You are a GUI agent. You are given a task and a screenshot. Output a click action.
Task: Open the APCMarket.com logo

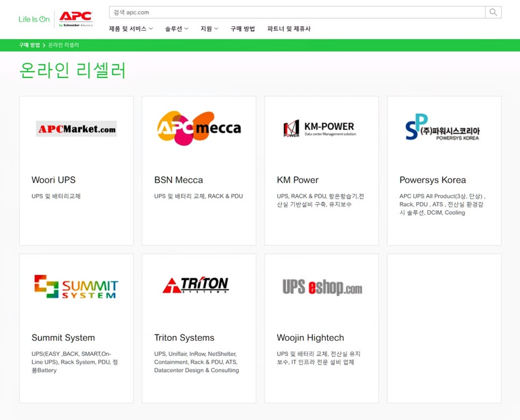point(76,129)
